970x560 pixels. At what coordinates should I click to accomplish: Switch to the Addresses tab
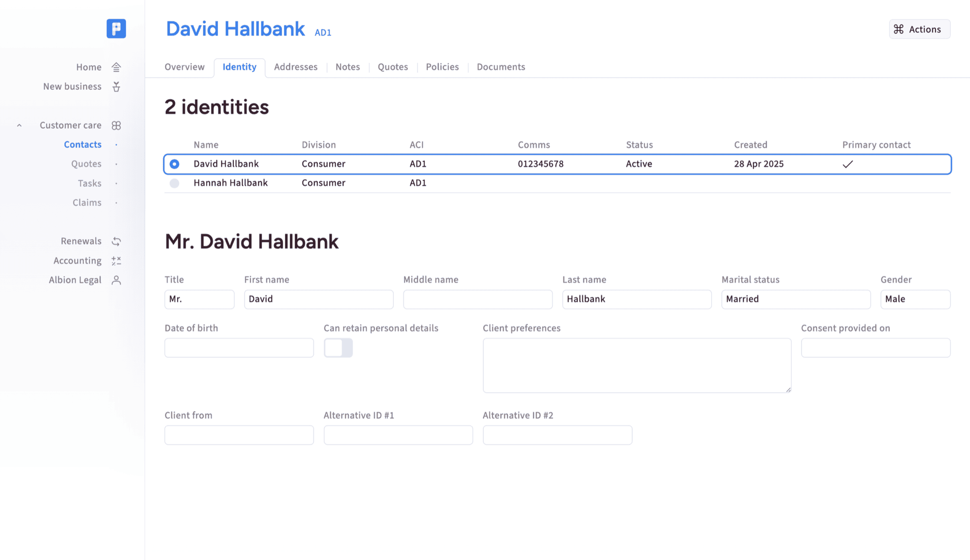click(x=296, y=67)
